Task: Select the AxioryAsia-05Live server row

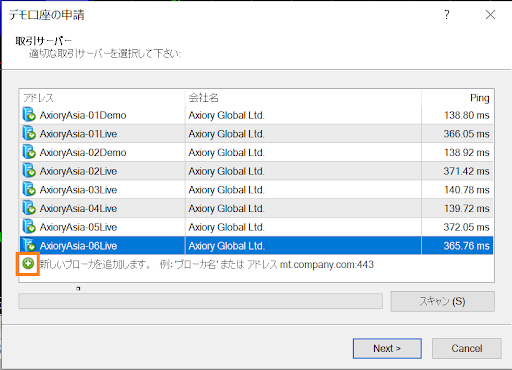Action: coord(256,227)
